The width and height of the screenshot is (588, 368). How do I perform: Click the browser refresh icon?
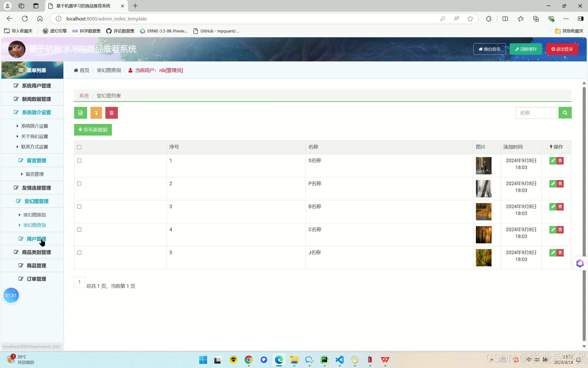coord(25,19)
